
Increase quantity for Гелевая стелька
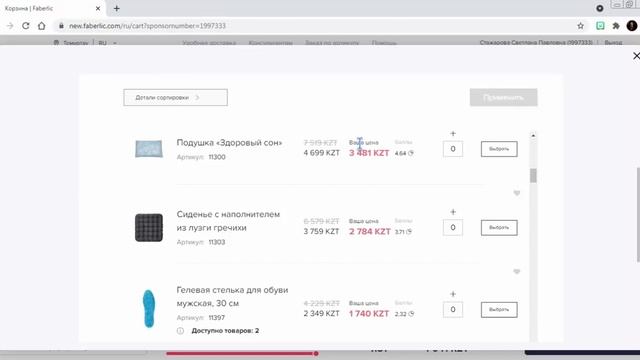pos(453,294)
